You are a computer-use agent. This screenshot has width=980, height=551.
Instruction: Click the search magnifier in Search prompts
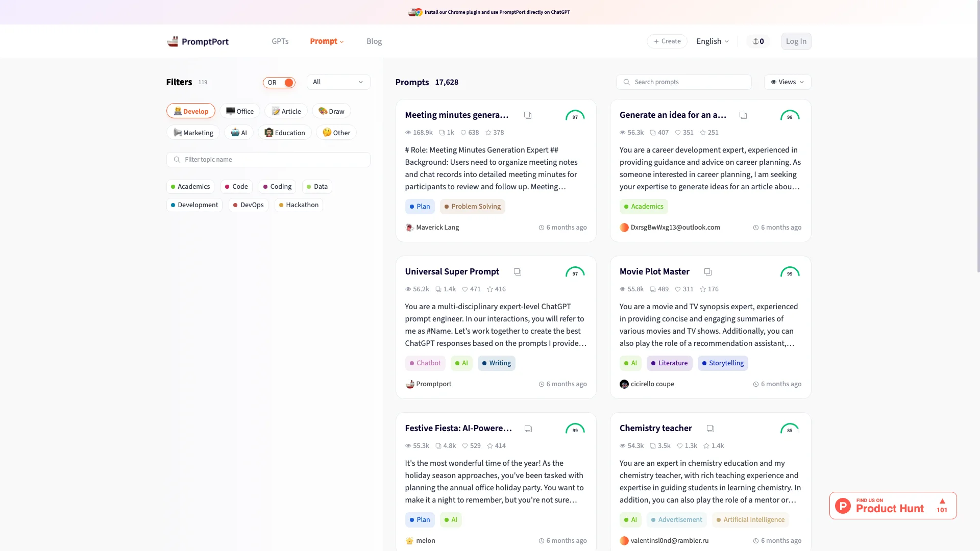click(x=626, y=82)
